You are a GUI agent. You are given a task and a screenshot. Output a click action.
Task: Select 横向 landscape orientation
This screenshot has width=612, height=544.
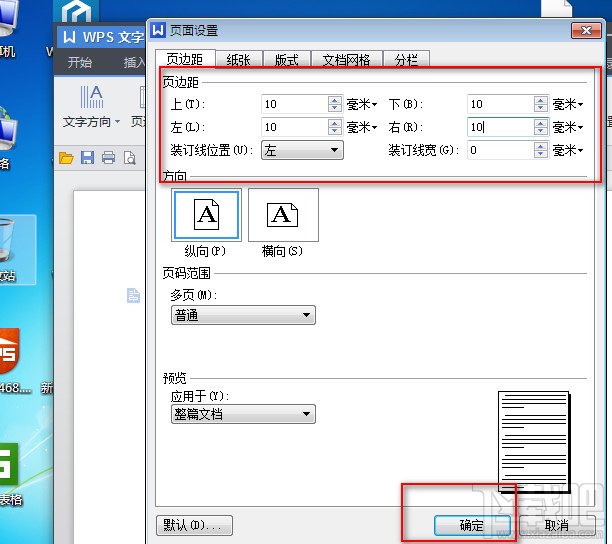(283, 215)
